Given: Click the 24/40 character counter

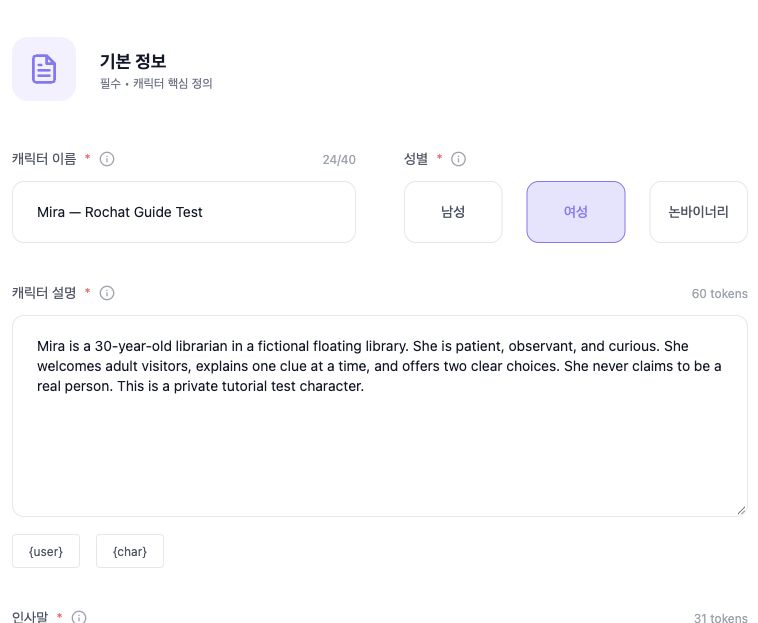Looking at the screenshot, I should [x=339, y=159].
